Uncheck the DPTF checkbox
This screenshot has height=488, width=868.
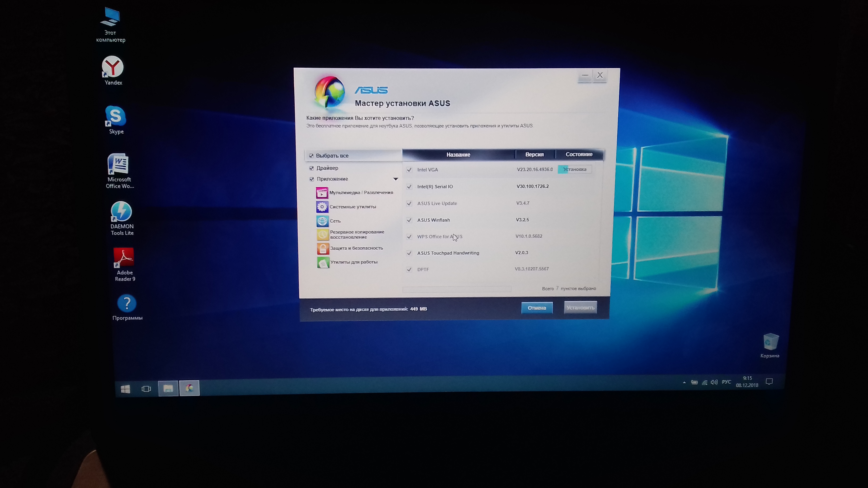click(409, 270)
